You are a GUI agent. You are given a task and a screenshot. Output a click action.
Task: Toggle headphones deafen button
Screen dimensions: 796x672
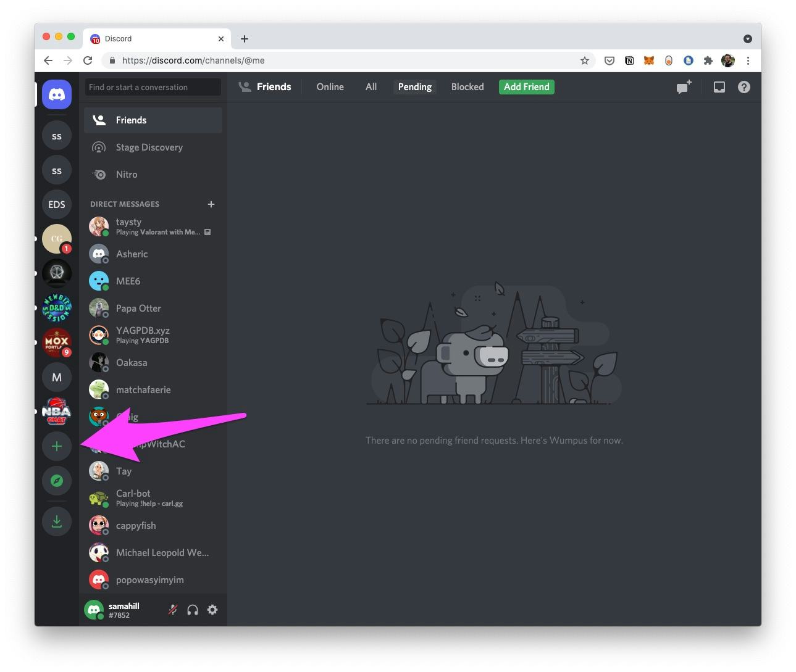[193, 610]
